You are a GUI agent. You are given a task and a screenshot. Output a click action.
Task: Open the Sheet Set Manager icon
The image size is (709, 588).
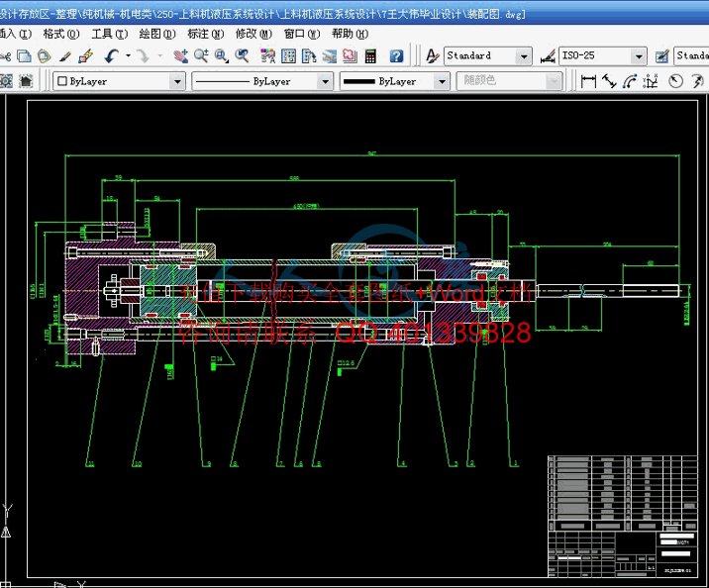[x=330, y=56]
